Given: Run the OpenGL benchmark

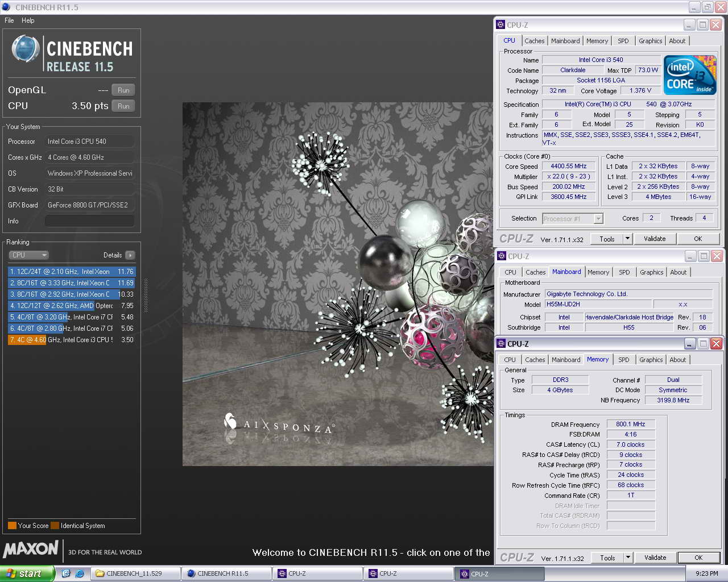Looking at the screenshot, I should (123, 90).
